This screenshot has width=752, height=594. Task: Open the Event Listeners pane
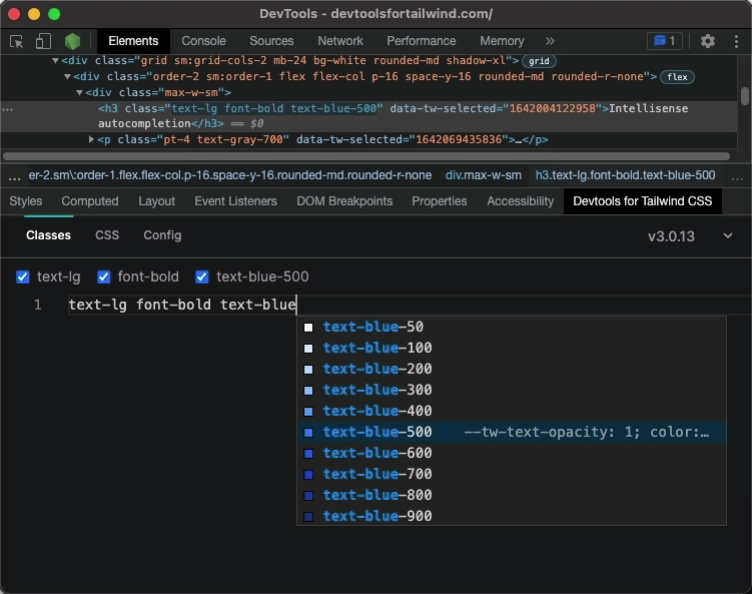235,201
